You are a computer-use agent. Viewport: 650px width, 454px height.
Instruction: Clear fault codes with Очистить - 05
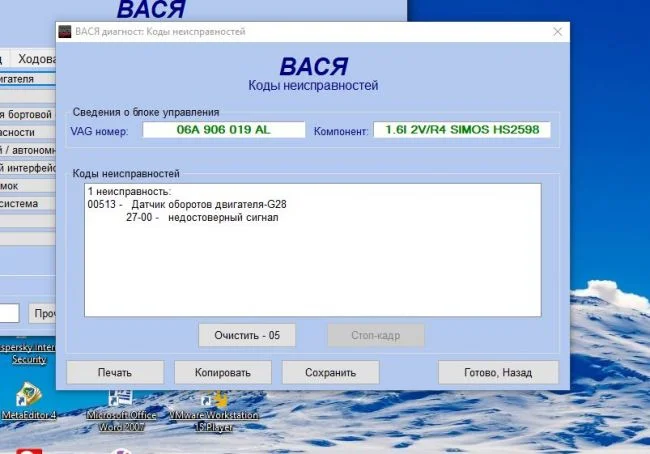coord(247,335)
